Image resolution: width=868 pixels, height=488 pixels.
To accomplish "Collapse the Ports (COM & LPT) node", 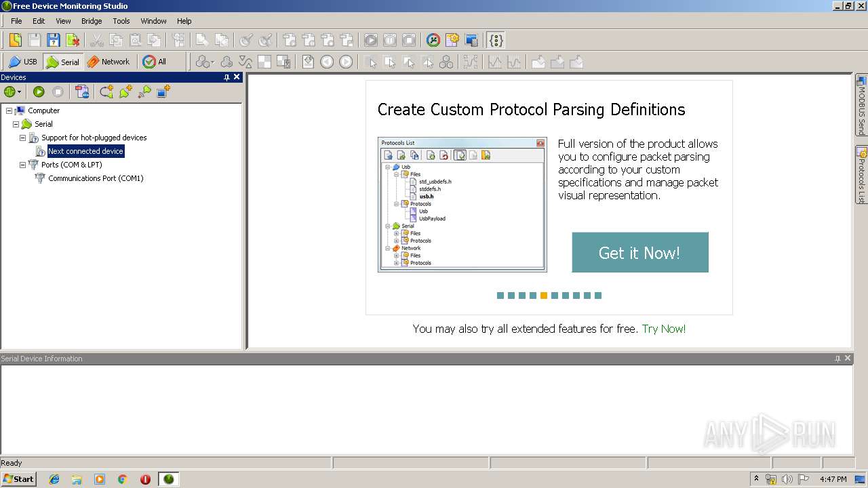I will click(22, 165).
